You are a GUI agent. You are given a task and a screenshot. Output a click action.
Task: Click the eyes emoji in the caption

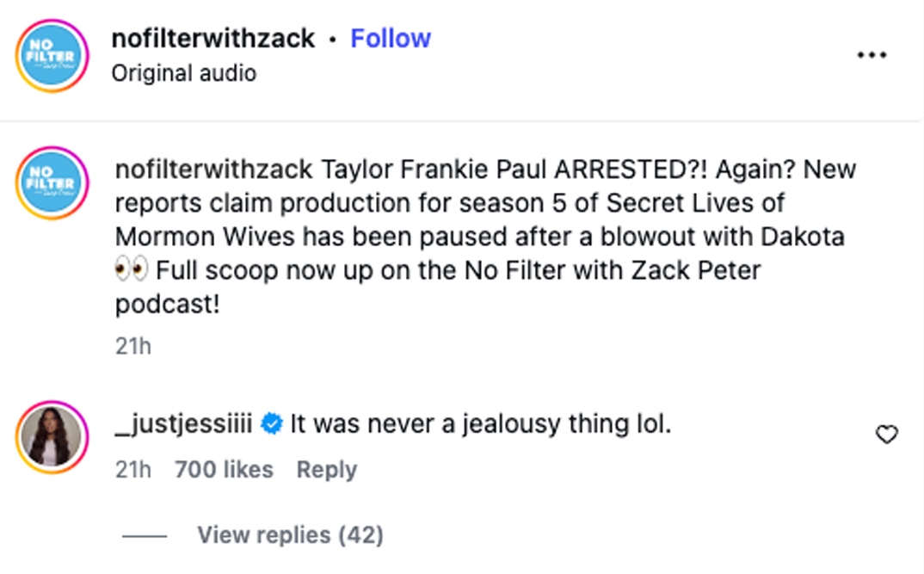(x=129, y=269)
